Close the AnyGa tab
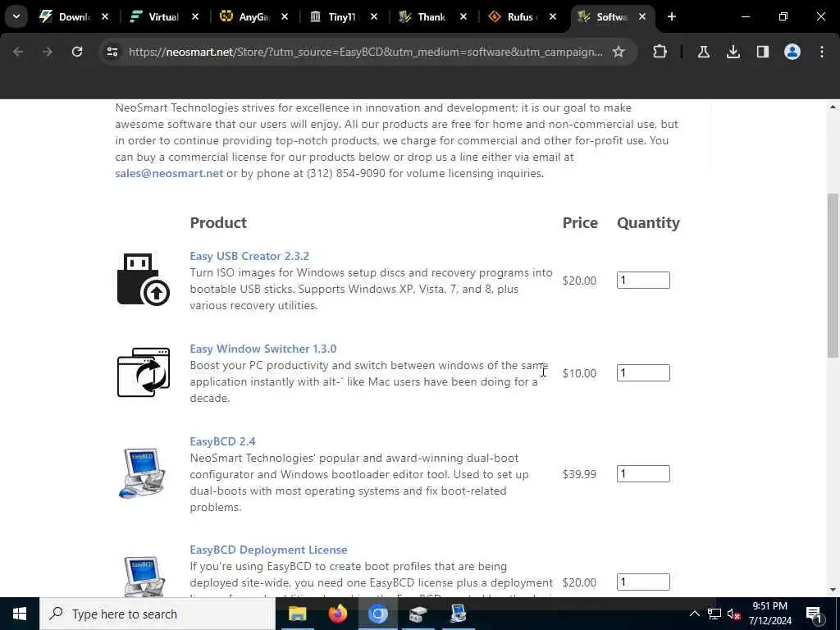This screenshot has width=840, height=630. click(x=285, y=16)
